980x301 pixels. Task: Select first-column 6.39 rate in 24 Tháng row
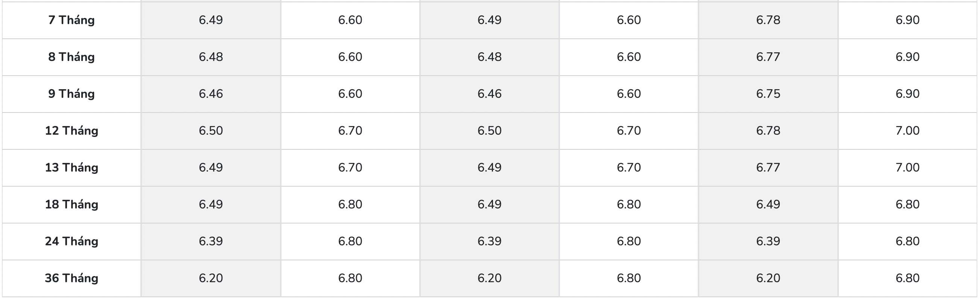tap(211, 241)
